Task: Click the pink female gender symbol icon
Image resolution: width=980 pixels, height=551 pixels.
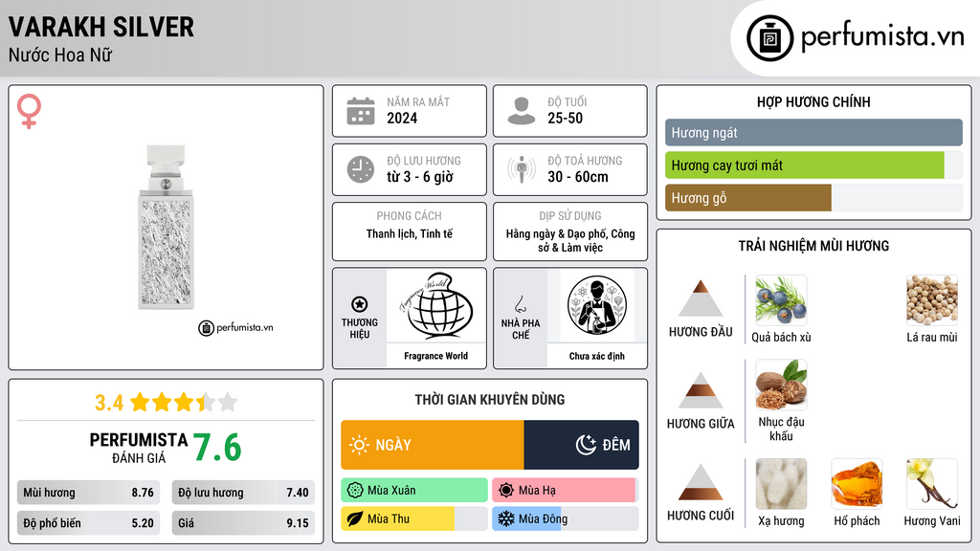Action: click(x=29, y=111)
